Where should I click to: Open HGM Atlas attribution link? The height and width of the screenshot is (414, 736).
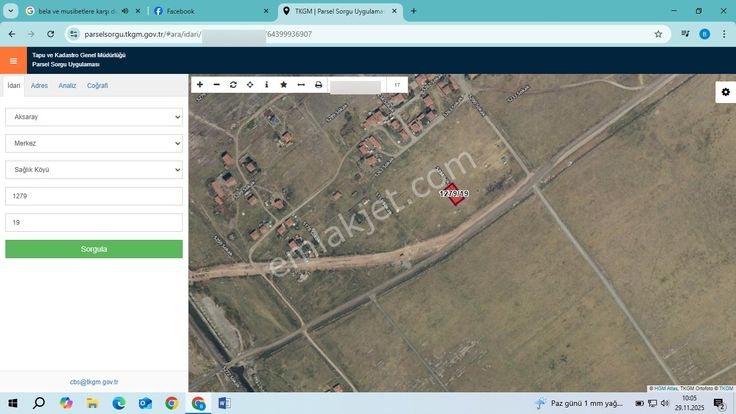(x=666, y=388)
